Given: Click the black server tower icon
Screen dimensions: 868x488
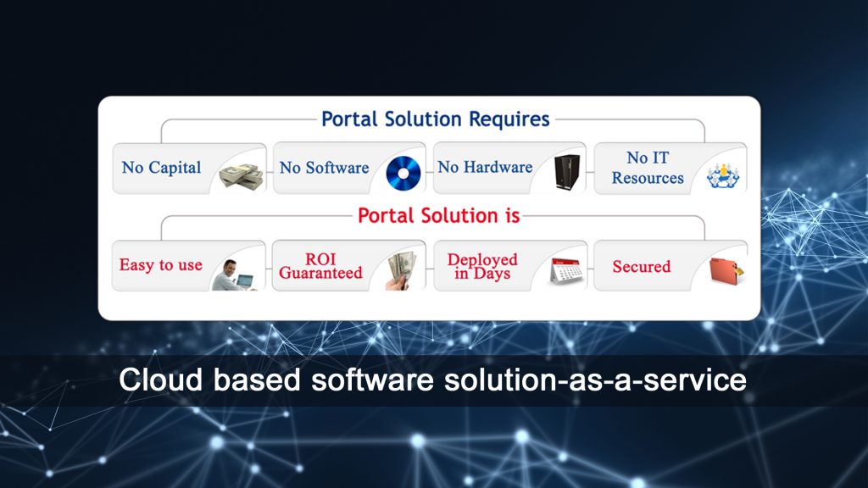Looking at the screenshot, I should point(565,172).
